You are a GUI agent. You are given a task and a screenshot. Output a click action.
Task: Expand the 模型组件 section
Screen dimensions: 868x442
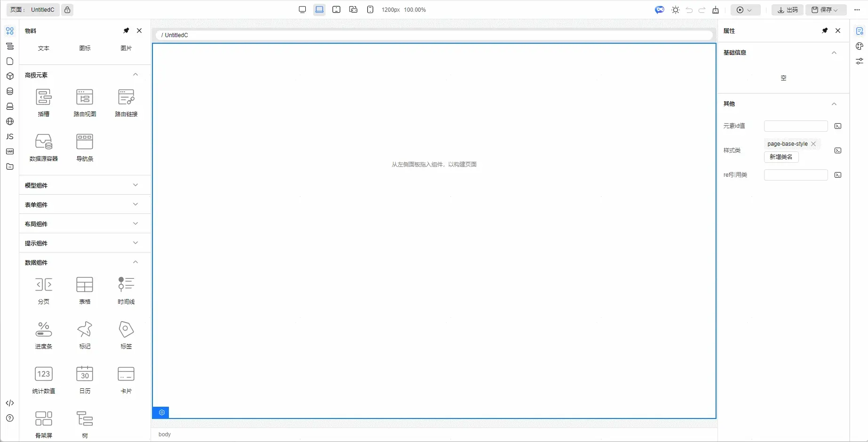coord(135,185)
